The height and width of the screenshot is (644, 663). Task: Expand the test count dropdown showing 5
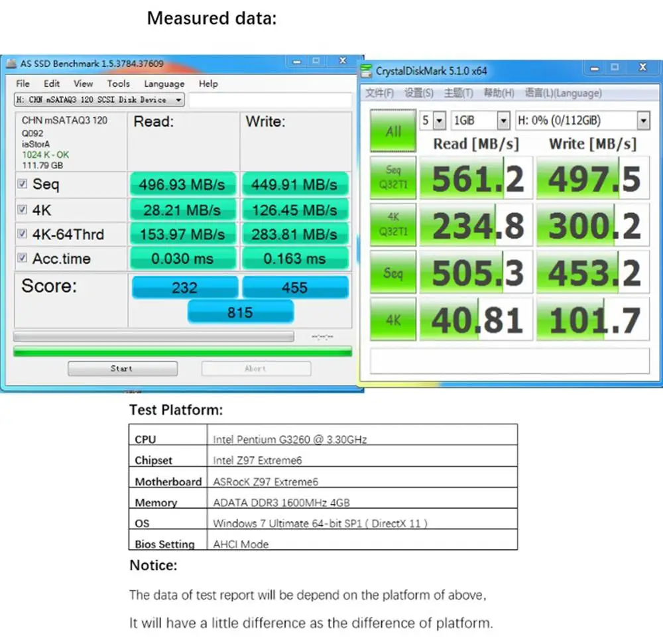pyautogui.click(x=432, y=121)
